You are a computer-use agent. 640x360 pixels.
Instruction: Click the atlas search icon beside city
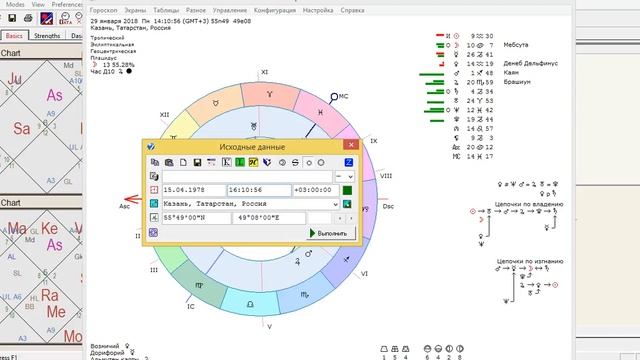pyautogui.click(x=347, y=204)
